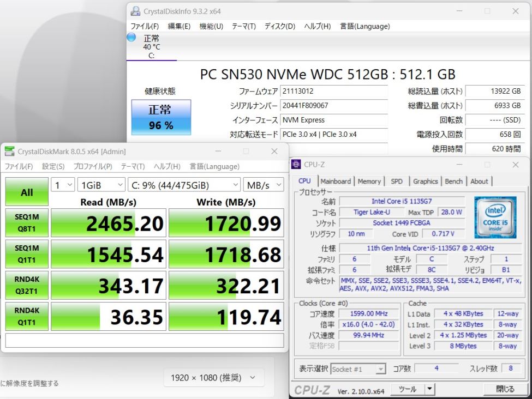
Task: Open the test count dropdown showing 1
Action: pyautogui.click(x=62, y=185)
